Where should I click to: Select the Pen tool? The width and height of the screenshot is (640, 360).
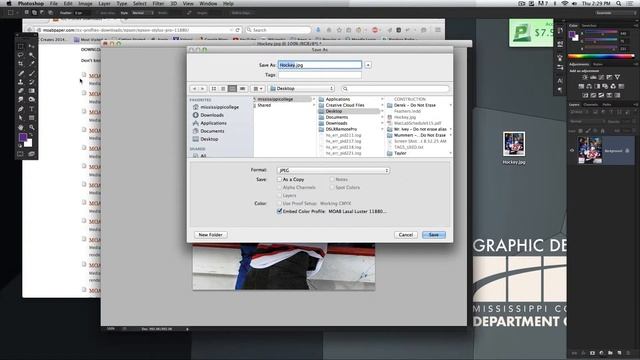point(21,109)
